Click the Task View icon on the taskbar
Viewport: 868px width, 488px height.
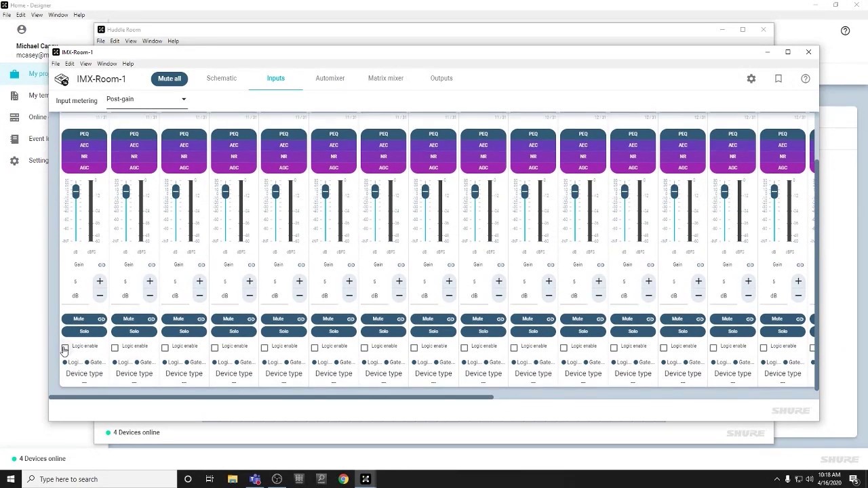(210, 479)
